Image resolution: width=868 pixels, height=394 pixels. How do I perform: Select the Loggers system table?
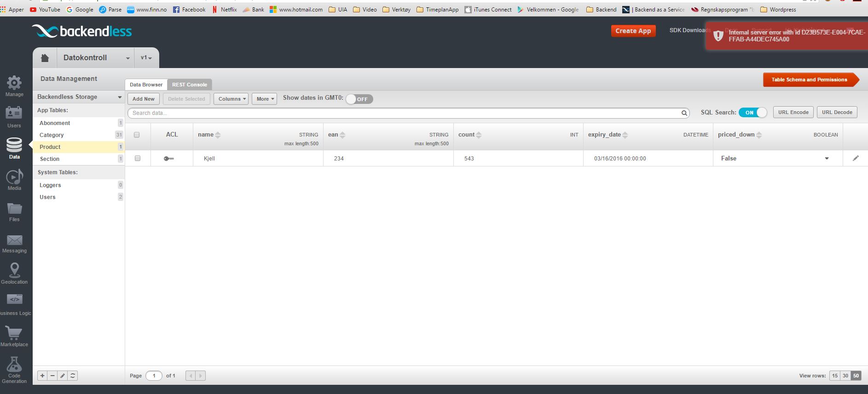[78, 185]
